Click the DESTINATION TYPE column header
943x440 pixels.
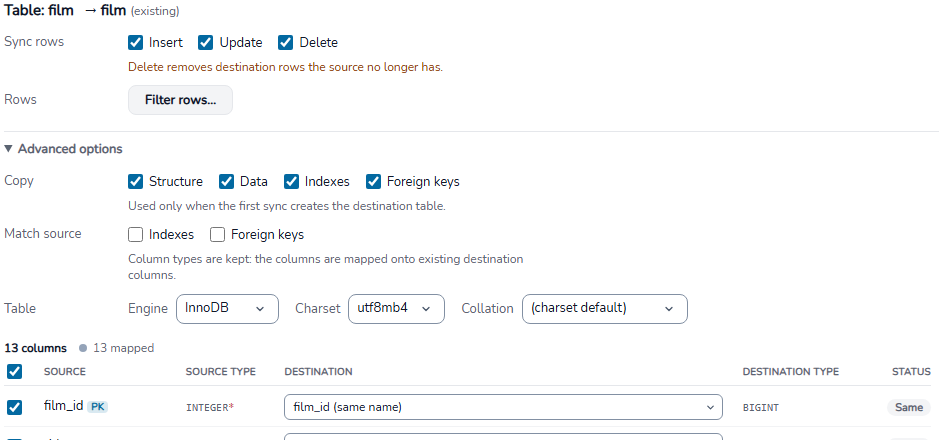tap(790, 371)
